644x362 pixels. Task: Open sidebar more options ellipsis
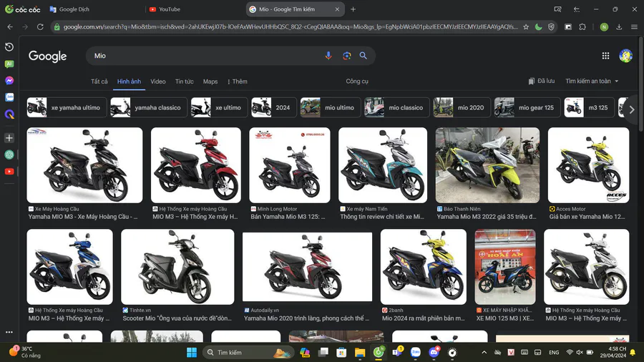point(9,332)
